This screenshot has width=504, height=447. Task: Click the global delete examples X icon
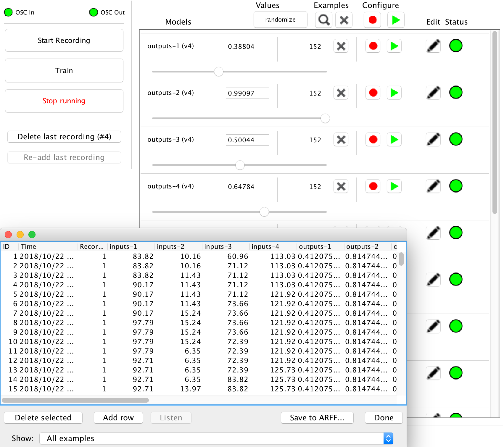coord(344,20)
